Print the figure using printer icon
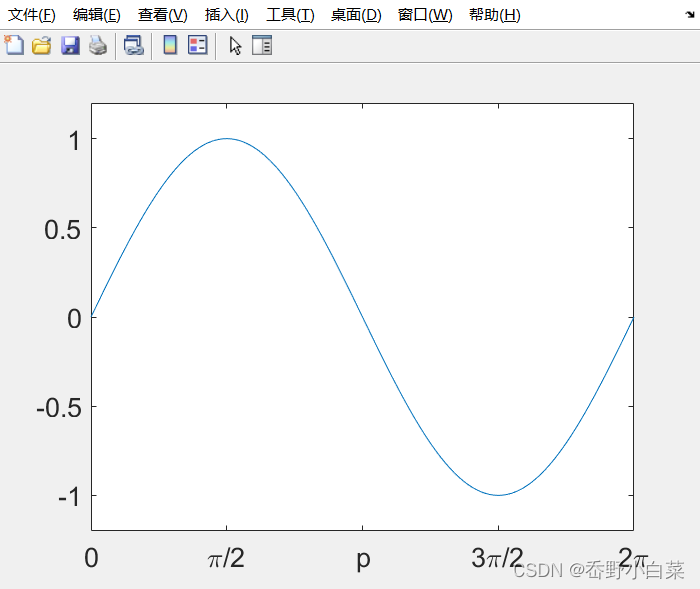 pos(98,46)
